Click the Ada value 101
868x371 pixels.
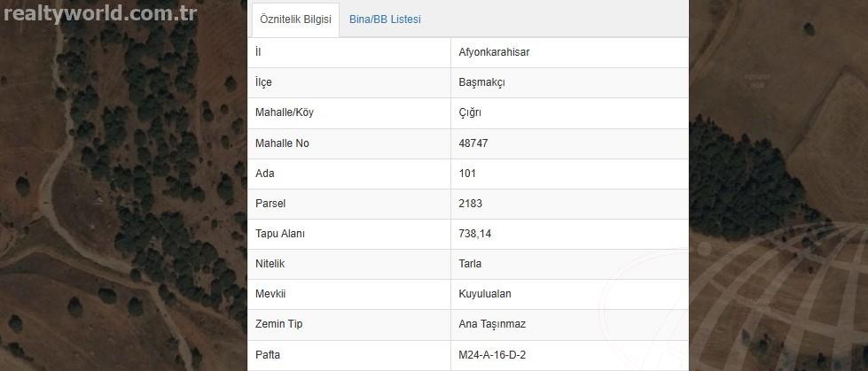(467, 173)
